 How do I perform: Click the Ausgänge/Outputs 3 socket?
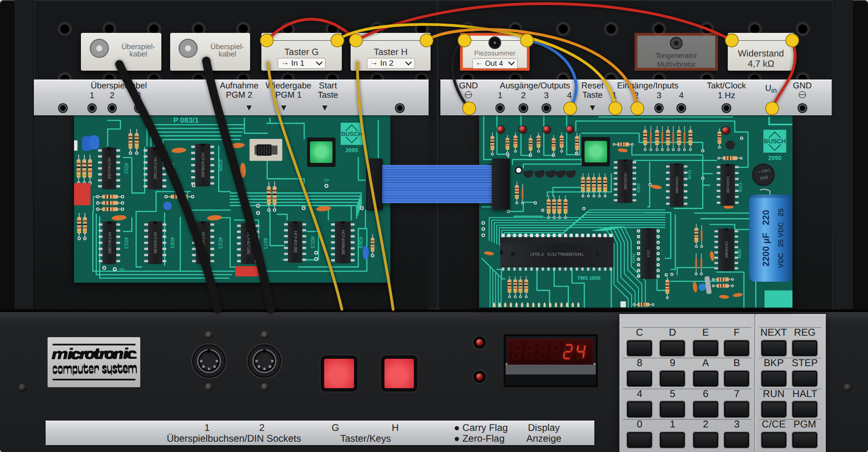546,108
